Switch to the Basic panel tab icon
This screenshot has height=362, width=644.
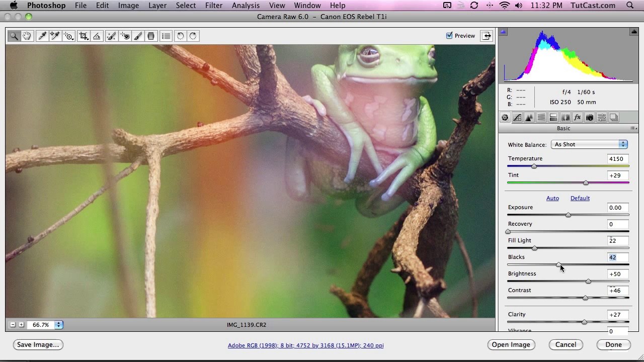click(x=505, y=118)
